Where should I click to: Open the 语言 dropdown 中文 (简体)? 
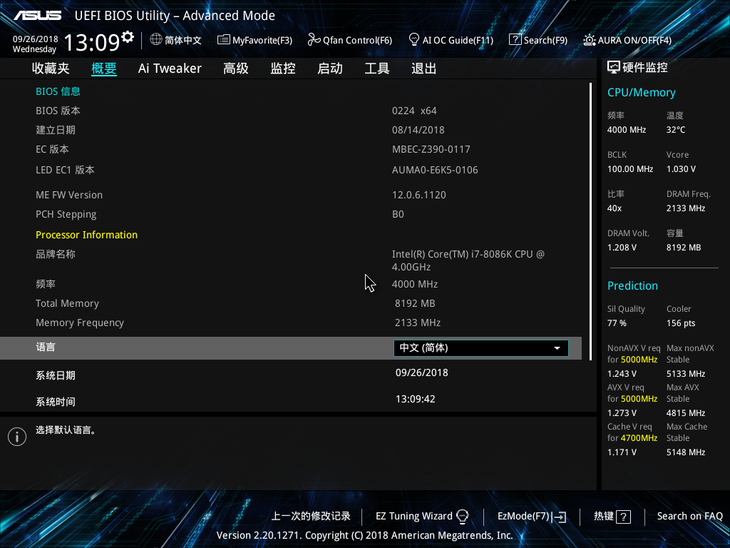pos(481,348)
